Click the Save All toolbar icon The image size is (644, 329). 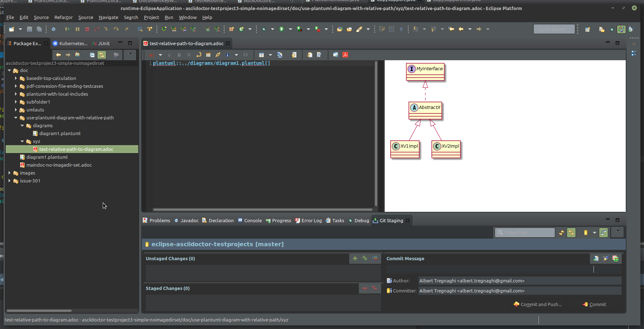point(39,29)
